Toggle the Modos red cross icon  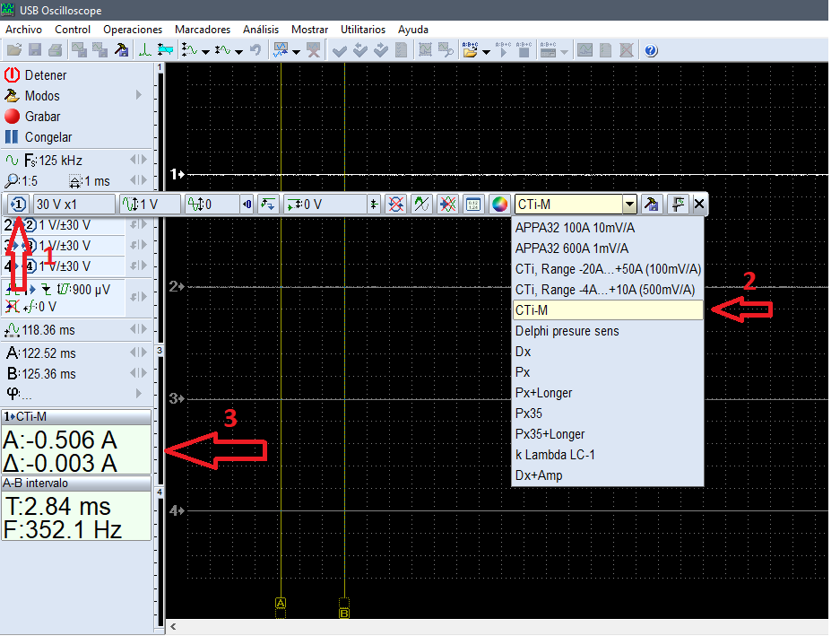[x=13, y=96]
